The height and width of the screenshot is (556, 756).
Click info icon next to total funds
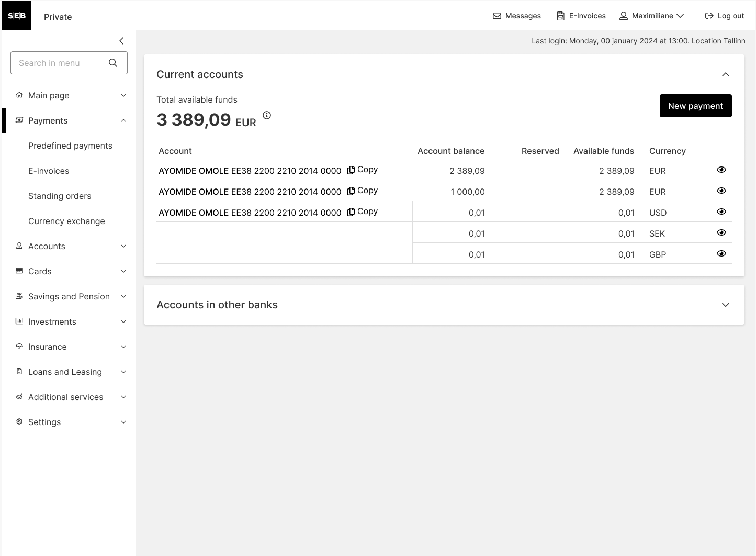267,115
